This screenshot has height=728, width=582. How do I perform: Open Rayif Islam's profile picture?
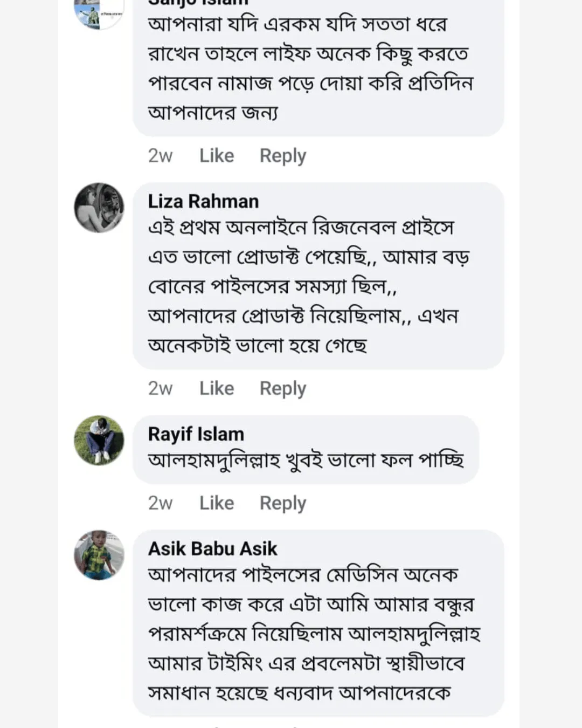[99, 440]
